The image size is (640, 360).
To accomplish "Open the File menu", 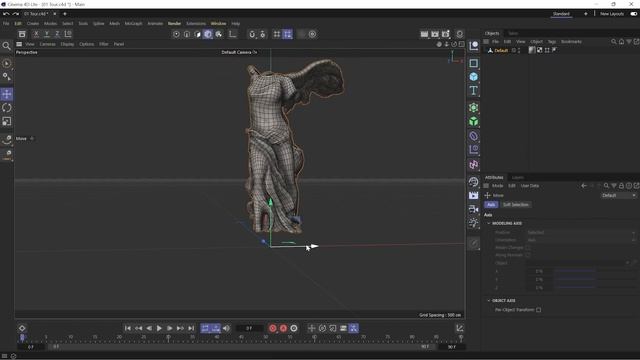I will tap(6, 24).
